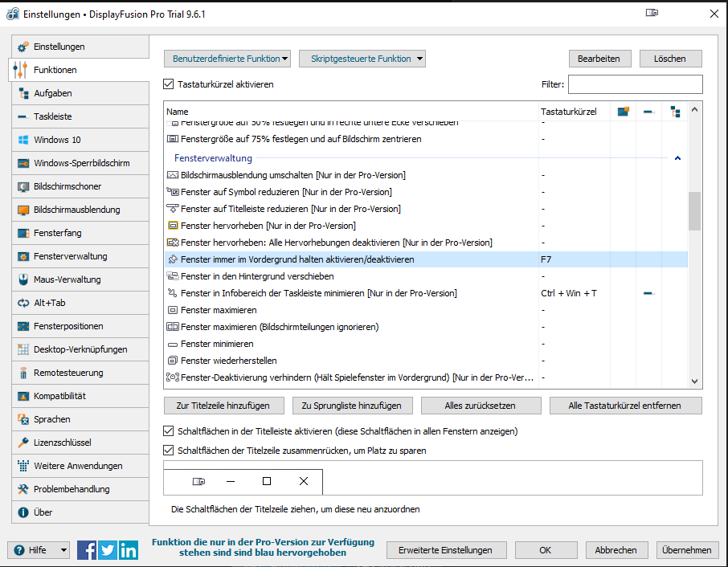The width and height of the screenshot is (728, 567).
Task: Click the preview maximize square icon
Action: click(267, 481)
